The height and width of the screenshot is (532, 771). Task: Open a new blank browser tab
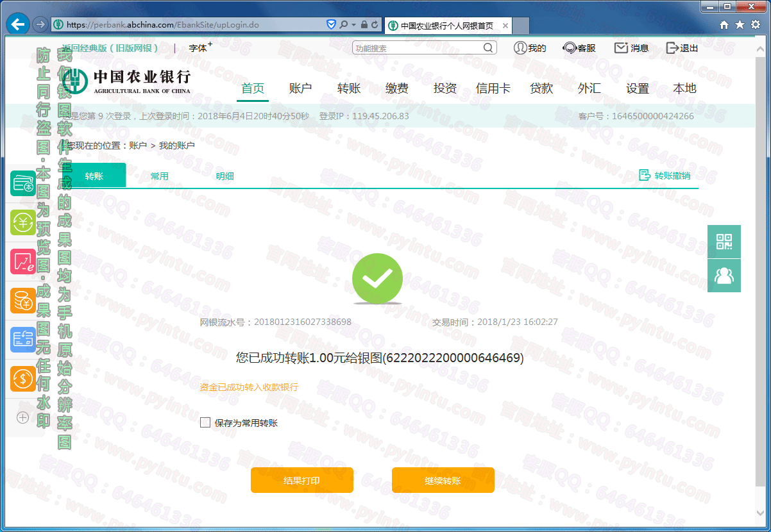pos(521,26)
